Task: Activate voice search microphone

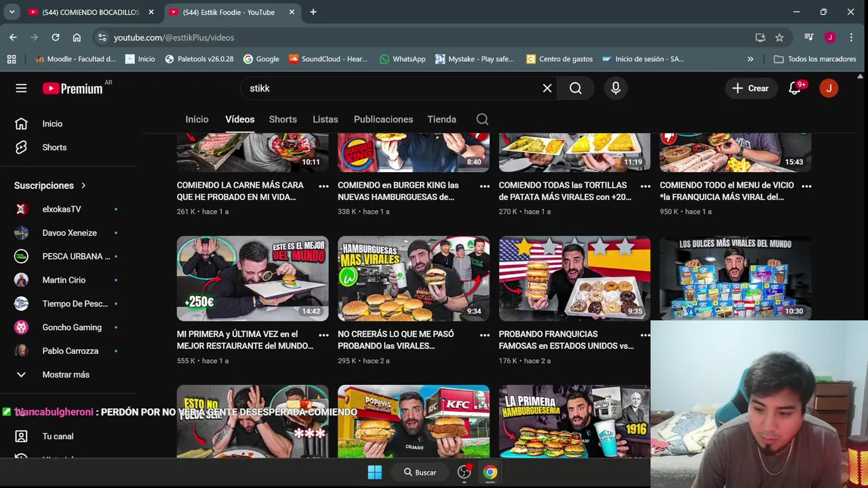Action: pyautogui.click(x=616, y=88)
